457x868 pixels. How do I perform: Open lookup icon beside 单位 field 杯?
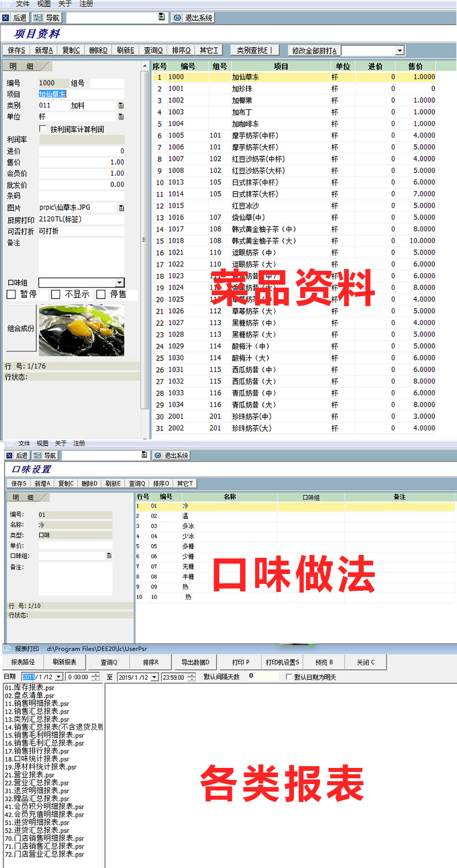pos(121,116)
